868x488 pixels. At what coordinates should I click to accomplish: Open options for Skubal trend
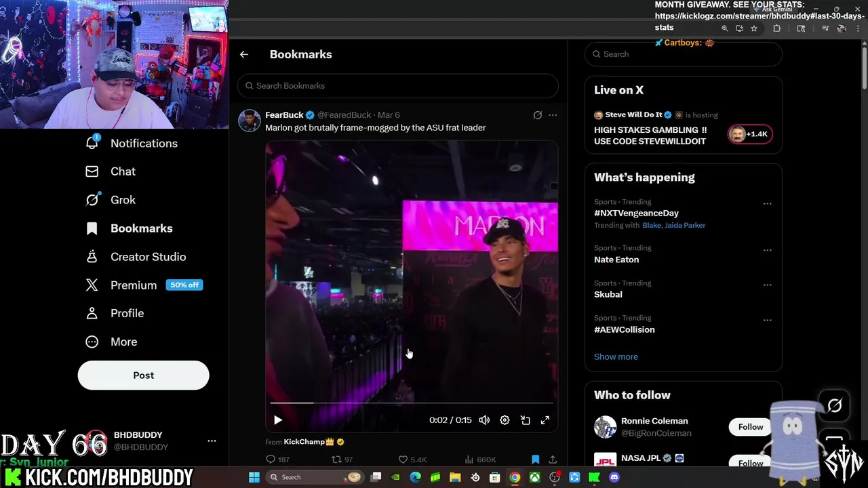pos(767,285)
